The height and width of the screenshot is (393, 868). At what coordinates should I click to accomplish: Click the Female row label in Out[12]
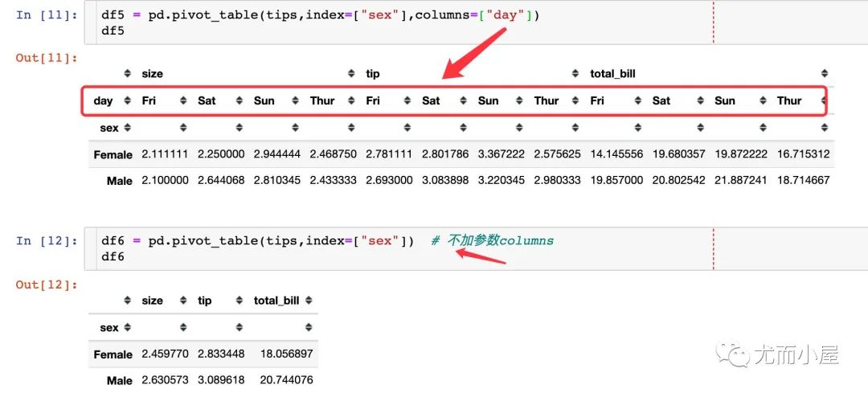pos(113,354)
